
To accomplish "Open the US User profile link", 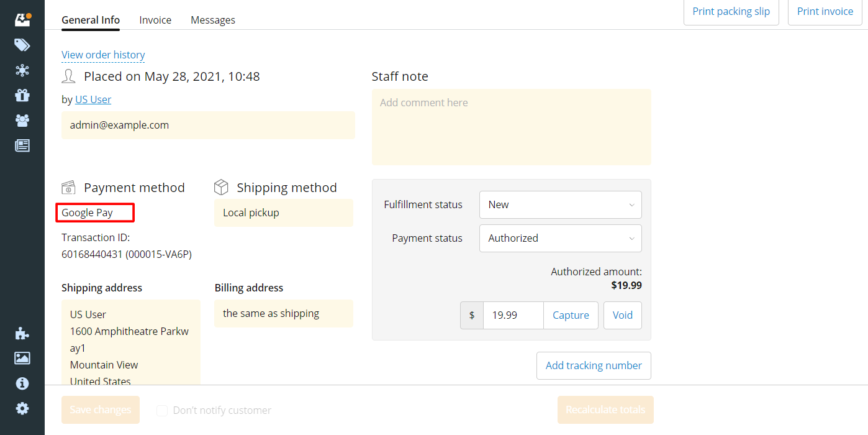I will tap(93, 99).
